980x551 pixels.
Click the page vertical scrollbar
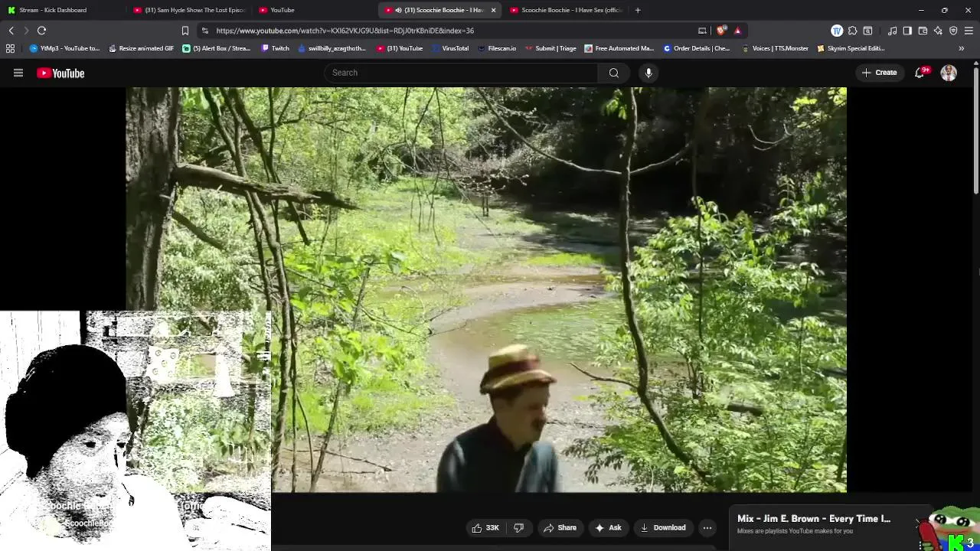[976, 130]
